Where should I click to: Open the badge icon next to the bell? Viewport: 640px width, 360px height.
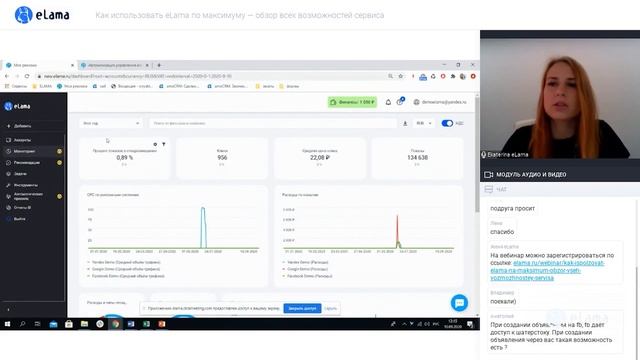(x=400, y=102)
